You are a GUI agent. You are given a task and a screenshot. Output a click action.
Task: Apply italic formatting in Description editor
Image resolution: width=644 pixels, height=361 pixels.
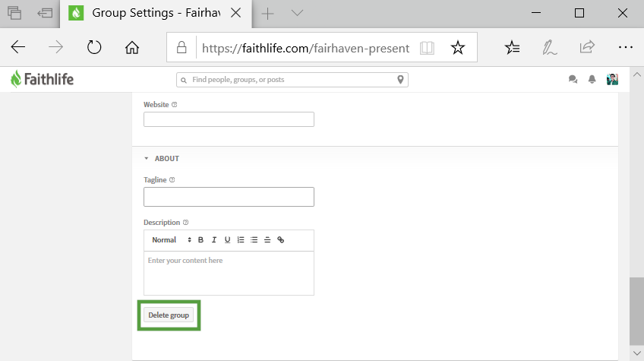point(214,240)
